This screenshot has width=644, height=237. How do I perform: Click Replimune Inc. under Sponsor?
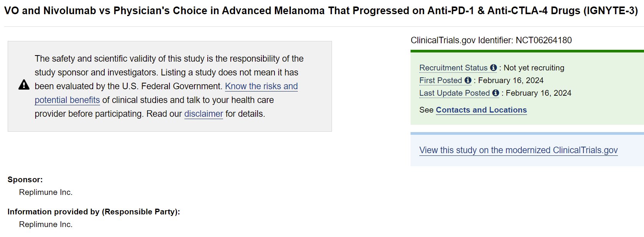pyautogui.click(x=46, y=192)
